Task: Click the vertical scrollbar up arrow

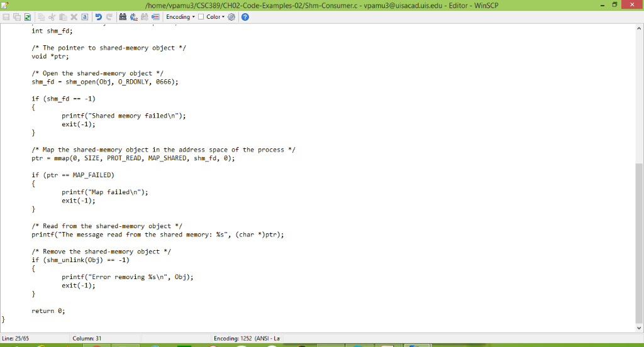Action: click(x=639, y=28)
